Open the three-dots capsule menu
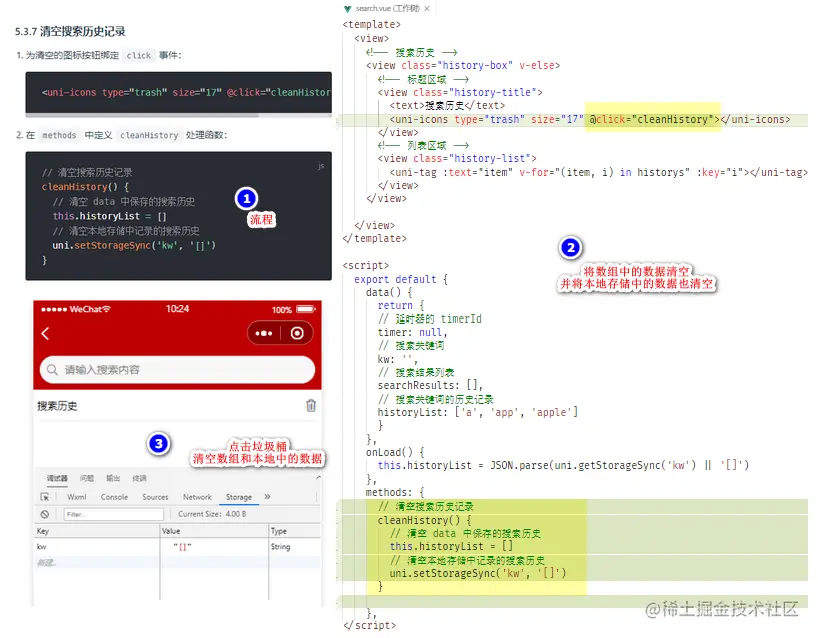This screenshot has width=818, height=638. coord(263,333)
